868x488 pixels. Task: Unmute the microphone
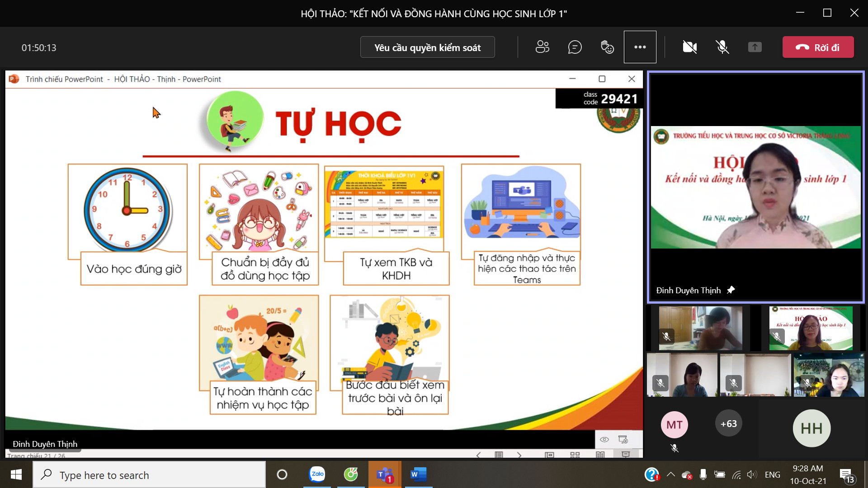point(722,47)
